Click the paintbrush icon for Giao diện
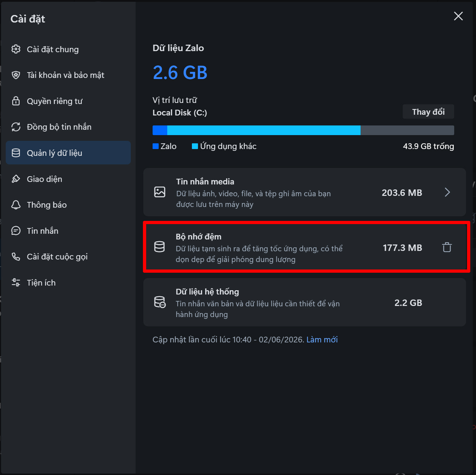 coord(16,179)
